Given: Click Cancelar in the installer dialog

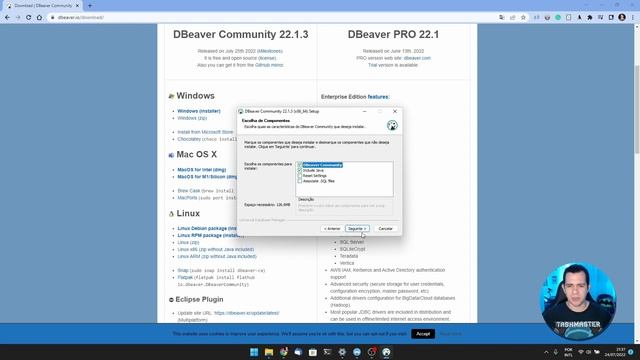Looking at the screenshot, I should (x=385, y=229).
